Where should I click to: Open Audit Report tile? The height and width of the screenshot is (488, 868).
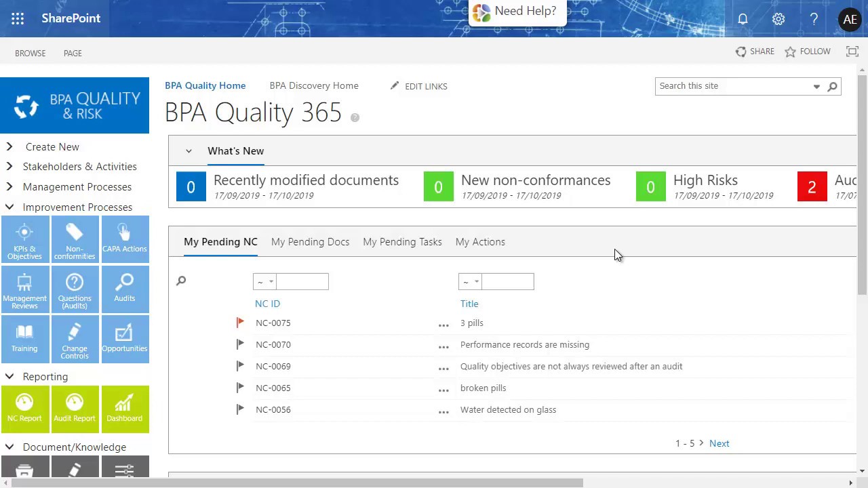pos(75,409)
